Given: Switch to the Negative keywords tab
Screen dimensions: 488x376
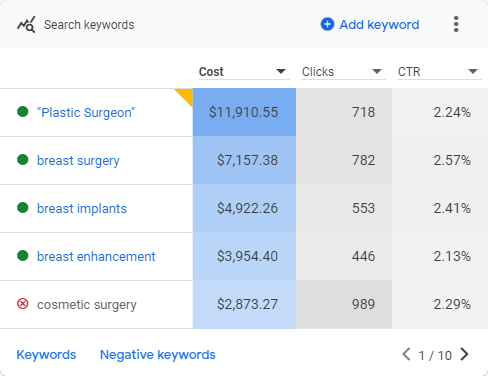Looking at the screenshot, I should [x=158, y=355].
